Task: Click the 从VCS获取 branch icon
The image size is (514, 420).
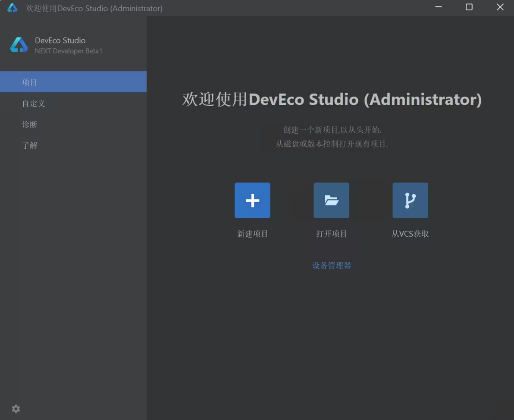Action: (x=410, y=201)
